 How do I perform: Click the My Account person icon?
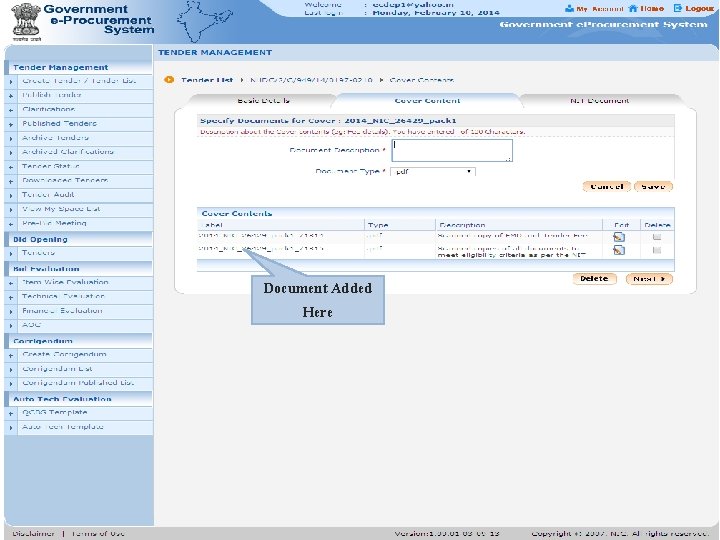coord(570,8)
